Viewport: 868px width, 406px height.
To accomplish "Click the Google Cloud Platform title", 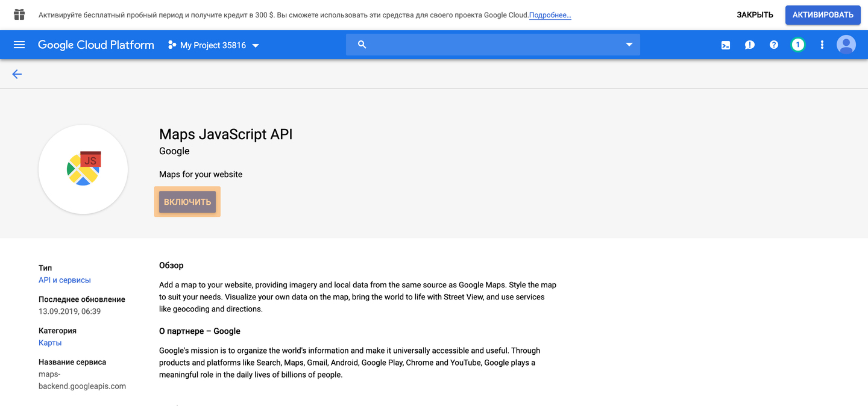I will (x=96, y=45).
